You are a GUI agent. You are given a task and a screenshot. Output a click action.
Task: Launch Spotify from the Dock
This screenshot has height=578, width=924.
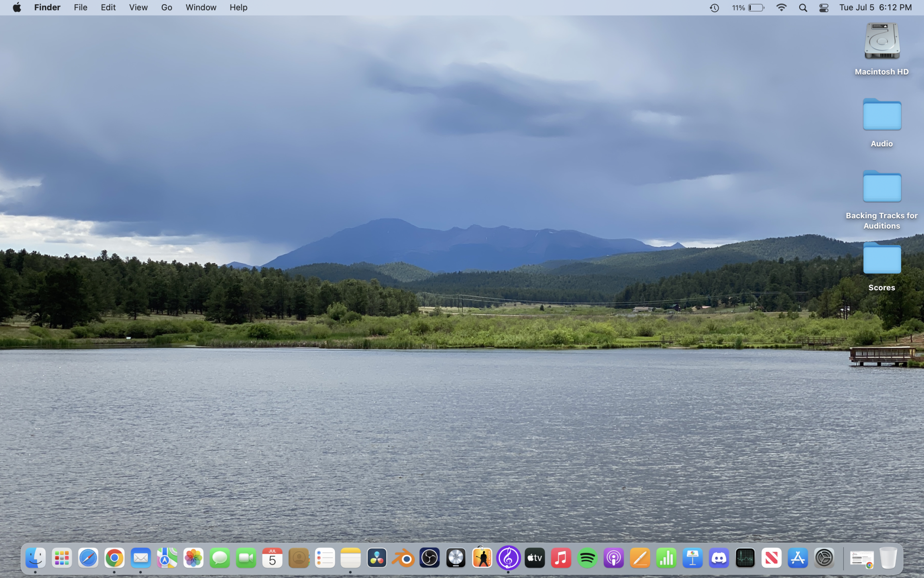[587, 559]
